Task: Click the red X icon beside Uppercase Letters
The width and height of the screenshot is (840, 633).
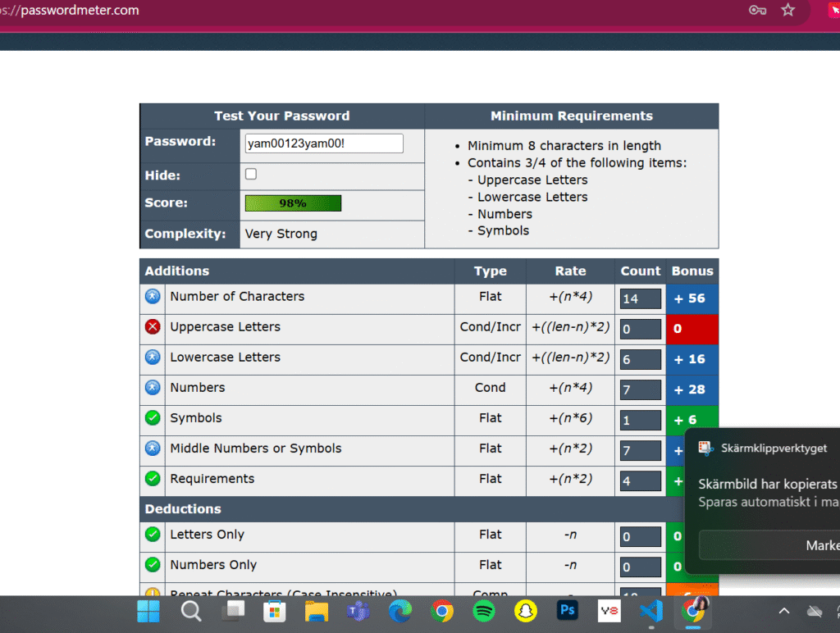Action: 153,326
